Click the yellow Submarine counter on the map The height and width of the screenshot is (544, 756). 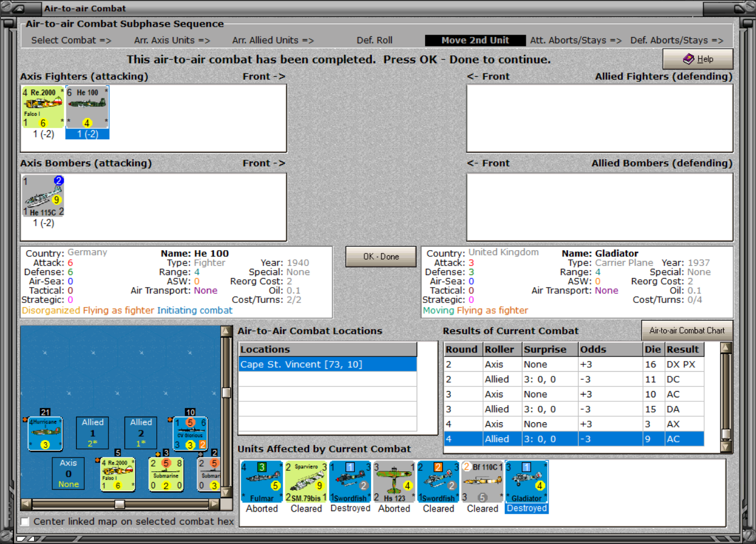(x=166, y=475)
